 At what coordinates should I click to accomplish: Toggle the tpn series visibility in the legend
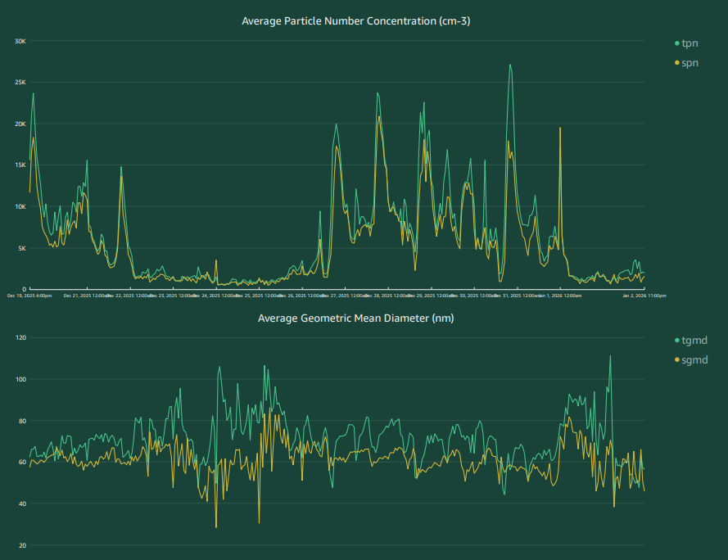689,43
